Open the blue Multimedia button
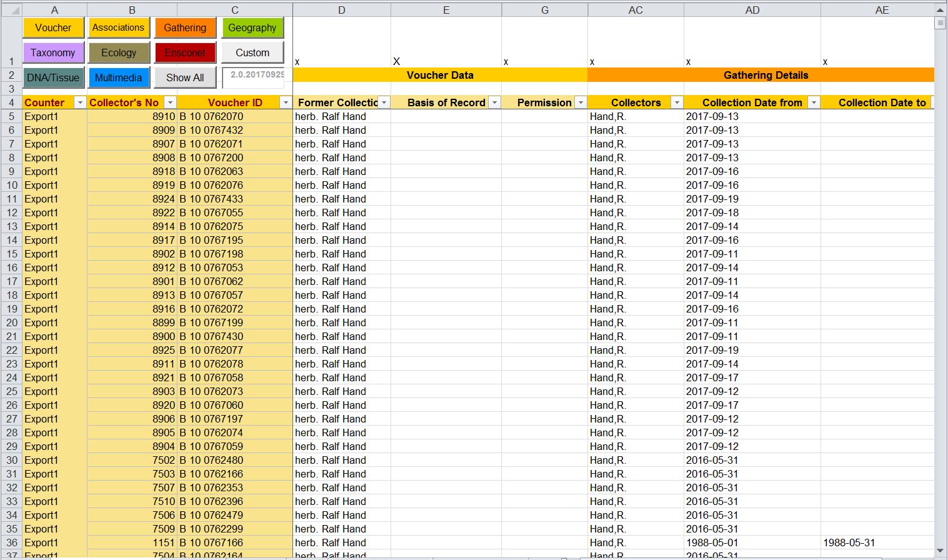This screenshot has width=948, height=560. (119, 78)
